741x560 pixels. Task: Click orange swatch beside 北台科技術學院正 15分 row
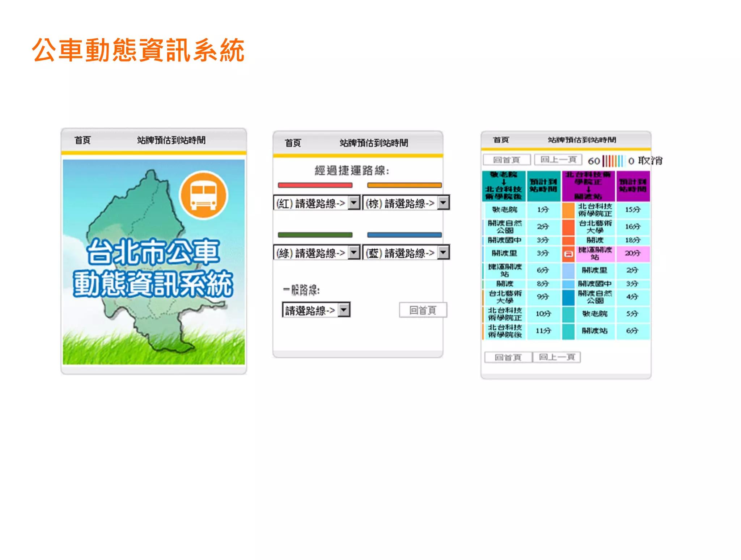pos(568,210)
